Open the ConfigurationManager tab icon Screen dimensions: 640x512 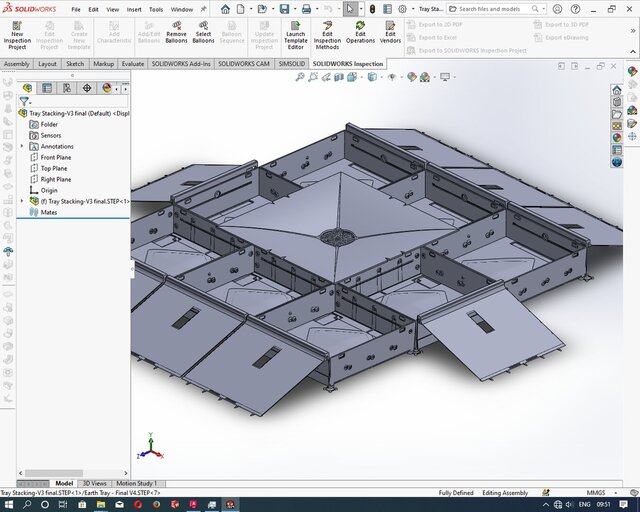pos(66,88)
